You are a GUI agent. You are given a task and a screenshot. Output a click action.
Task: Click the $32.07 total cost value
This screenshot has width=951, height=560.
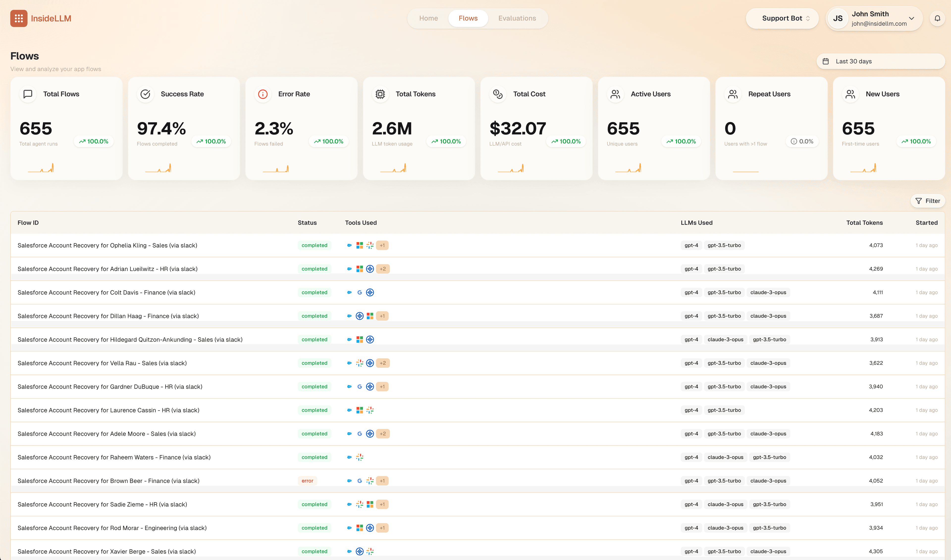(517, 129)
